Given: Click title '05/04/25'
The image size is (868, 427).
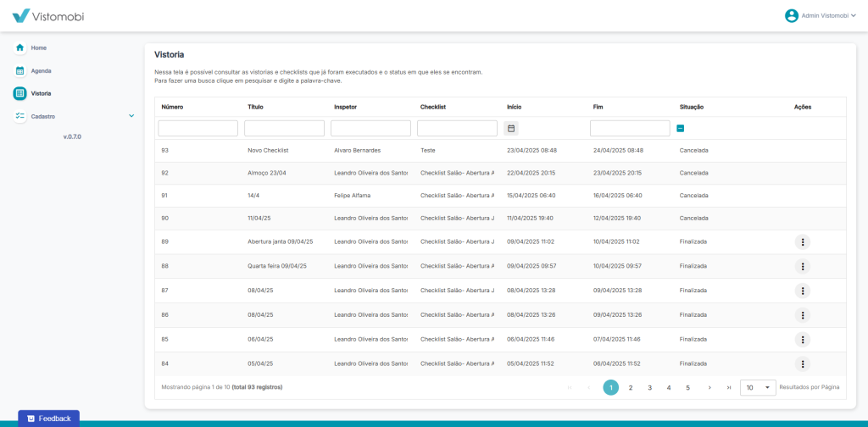Looking at the screenshot, I should (260, 364).
